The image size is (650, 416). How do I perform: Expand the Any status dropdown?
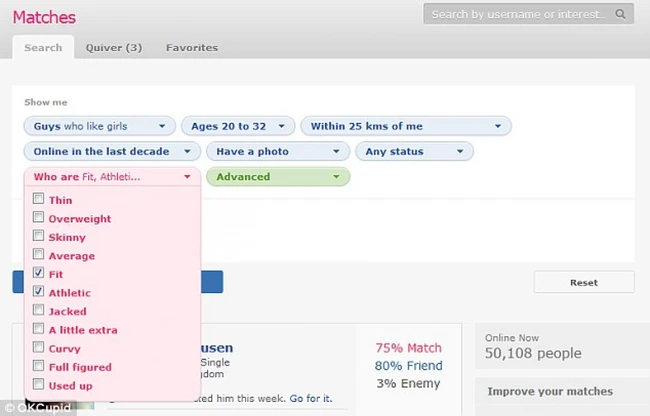click(414, 151)
